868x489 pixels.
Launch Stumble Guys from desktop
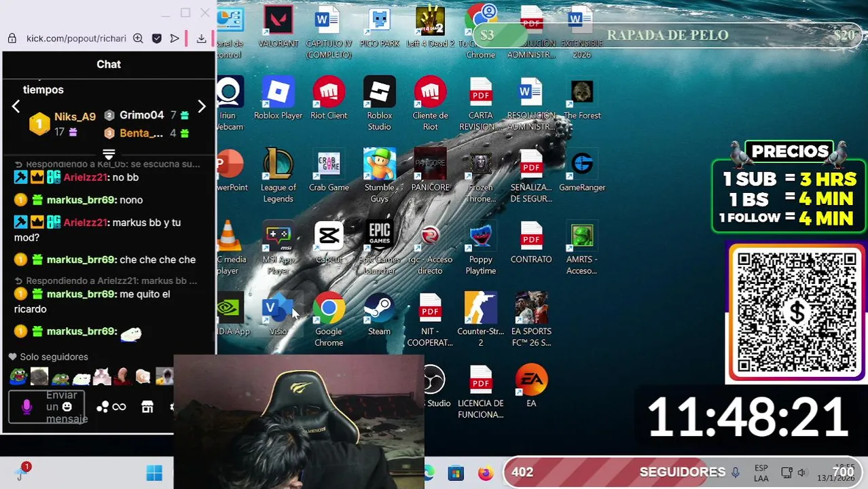(379, 177)
